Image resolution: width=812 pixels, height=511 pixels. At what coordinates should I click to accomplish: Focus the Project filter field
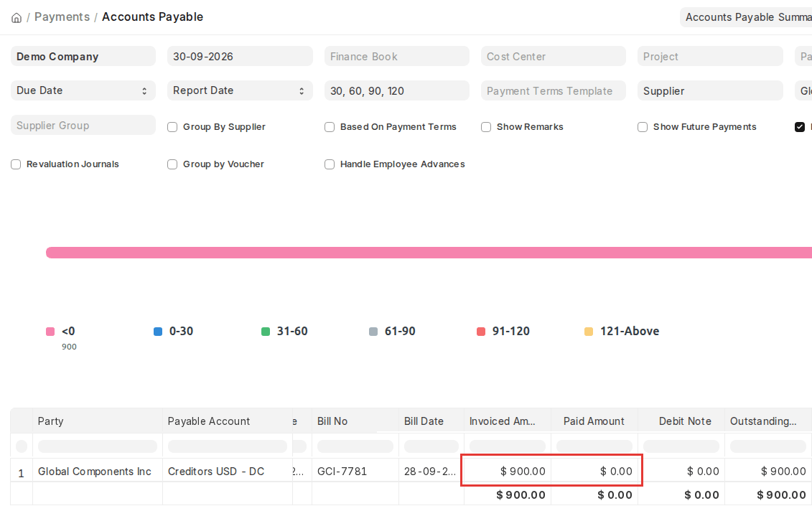[710, 57]
